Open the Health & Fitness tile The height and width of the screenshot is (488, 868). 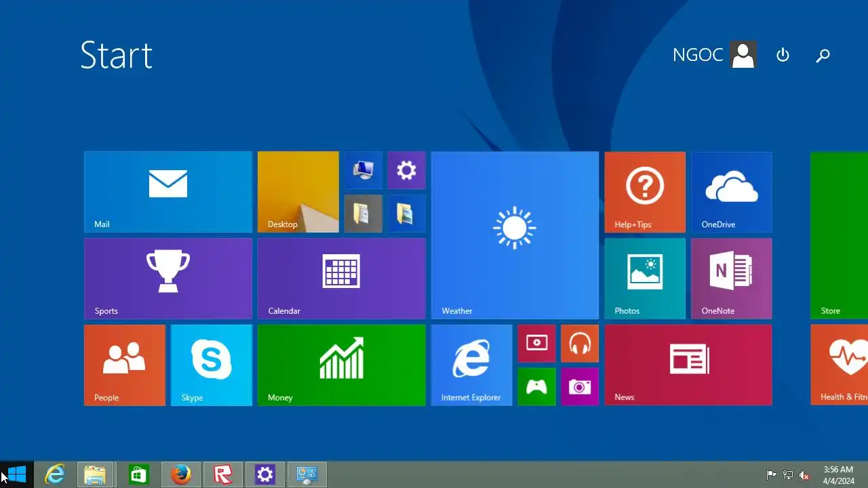click(840, 365)
